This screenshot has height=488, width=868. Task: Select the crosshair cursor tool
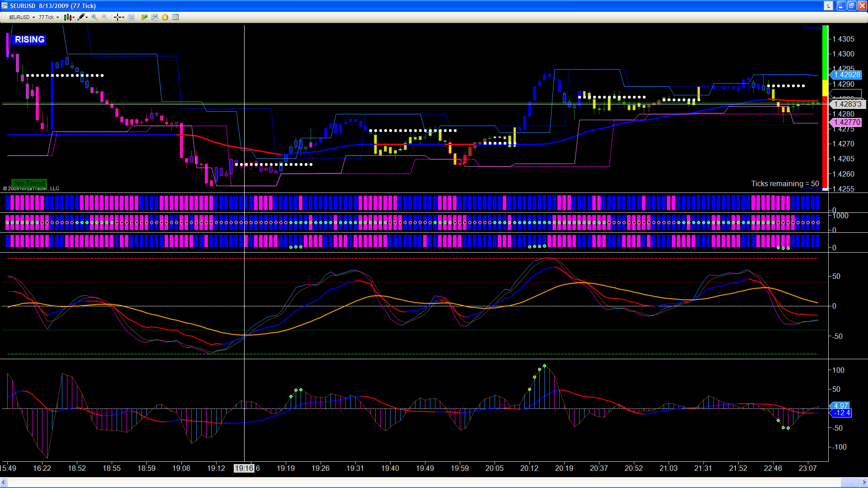(x=118, y=17)
